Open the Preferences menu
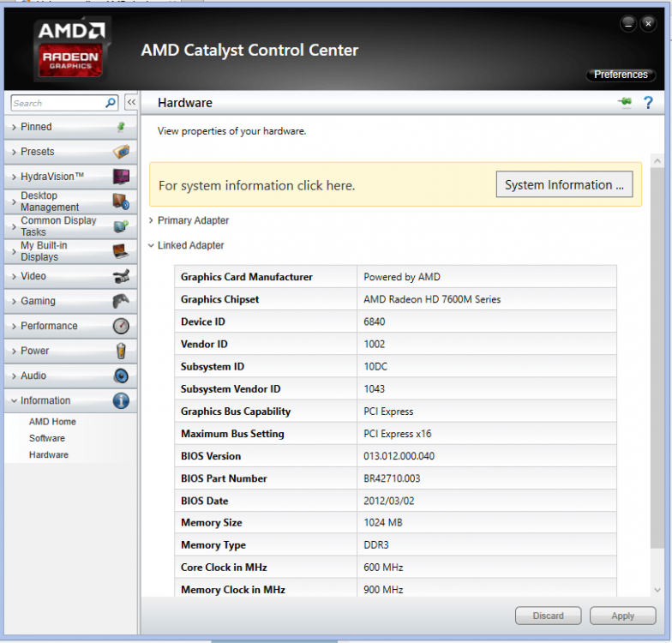Image resolution: width=672 pixels, height=643 pixels. point(621,75)
